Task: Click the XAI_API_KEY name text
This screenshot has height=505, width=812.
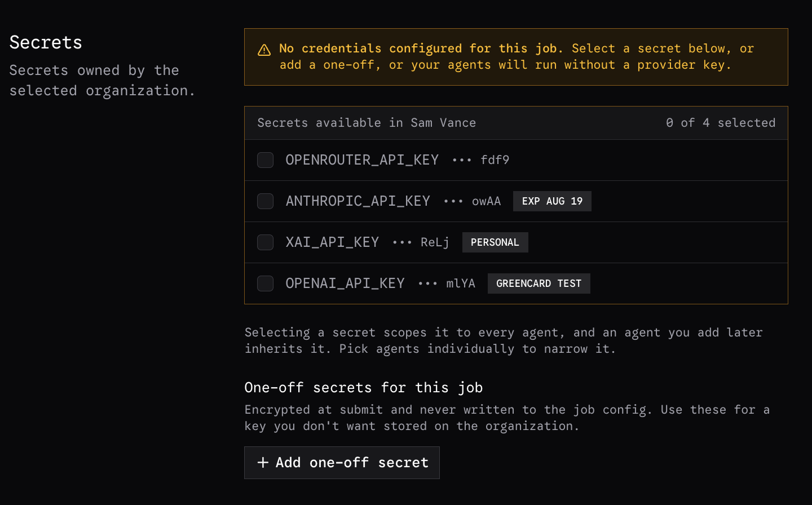Action: click(332, 242)
